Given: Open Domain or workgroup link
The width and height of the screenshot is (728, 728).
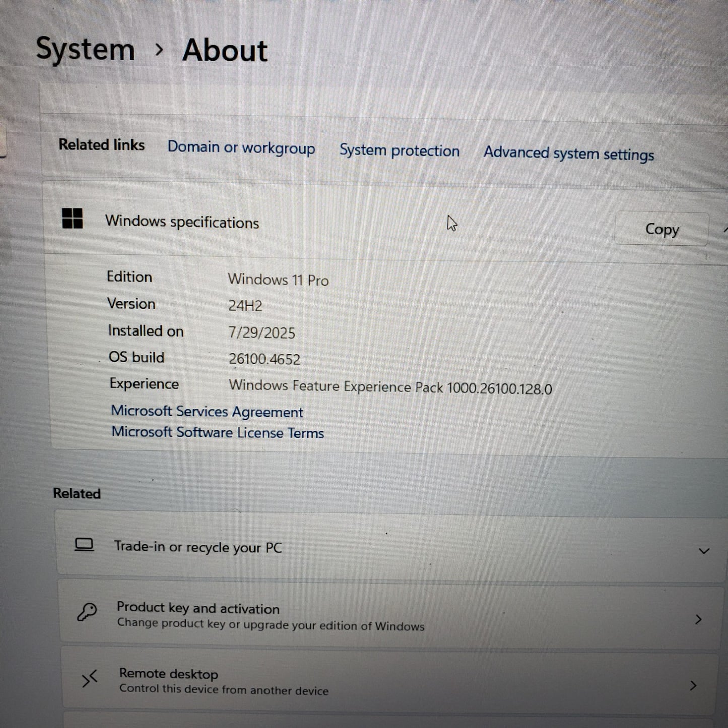Looking at the screenshot, I should pyautogui.click(x=241, y=147).
